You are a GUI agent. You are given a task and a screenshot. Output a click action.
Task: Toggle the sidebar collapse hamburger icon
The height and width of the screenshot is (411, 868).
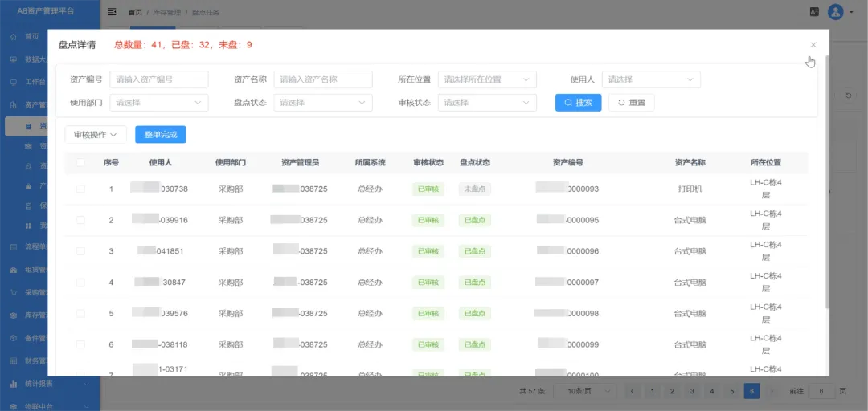coord(112,12)
